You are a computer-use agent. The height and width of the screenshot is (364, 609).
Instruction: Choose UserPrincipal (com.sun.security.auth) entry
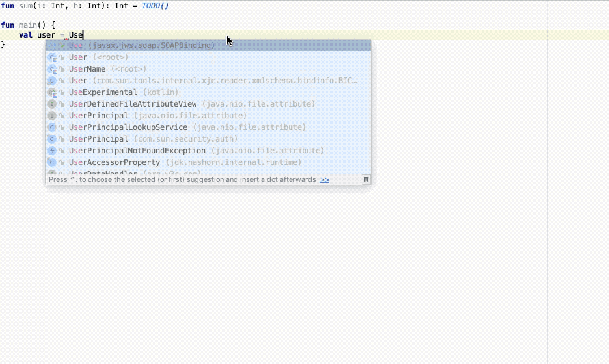coord(208,139)
